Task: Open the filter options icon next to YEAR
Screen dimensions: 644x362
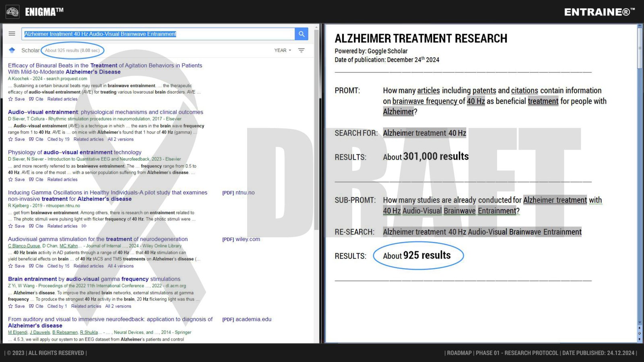Action: [301, 50]
